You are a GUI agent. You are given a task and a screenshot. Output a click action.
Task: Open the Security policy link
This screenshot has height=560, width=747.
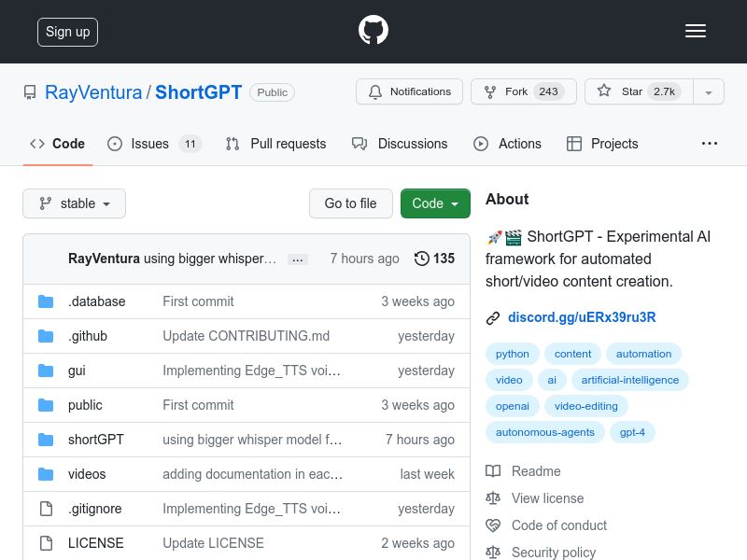[x=554, y=553]
